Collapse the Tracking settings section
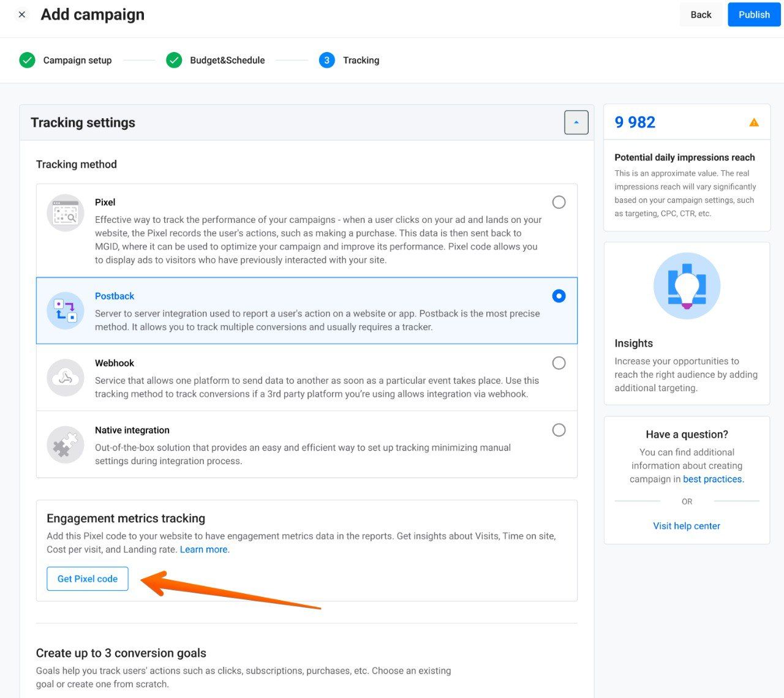This screenshot has width=784, height=698. click(x=576, y=122)
